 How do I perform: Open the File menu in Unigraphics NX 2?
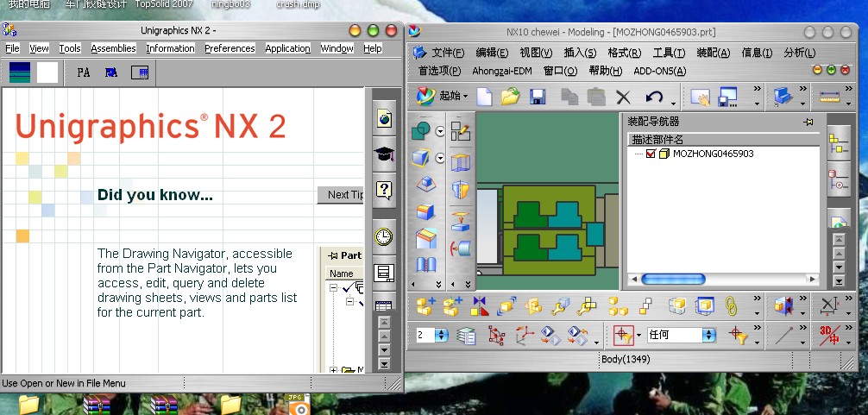(x=12, y=48)
